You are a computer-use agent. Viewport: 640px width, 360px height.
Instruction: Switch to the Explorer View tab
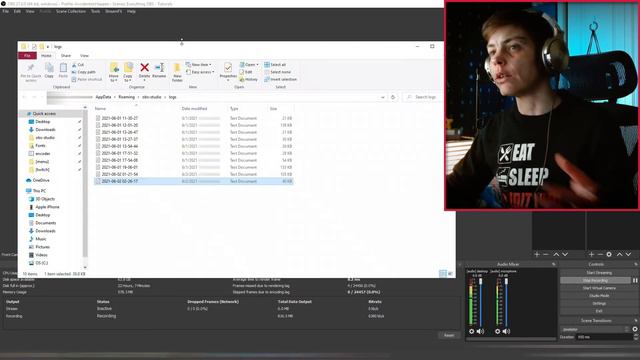[x=84, y=56]
